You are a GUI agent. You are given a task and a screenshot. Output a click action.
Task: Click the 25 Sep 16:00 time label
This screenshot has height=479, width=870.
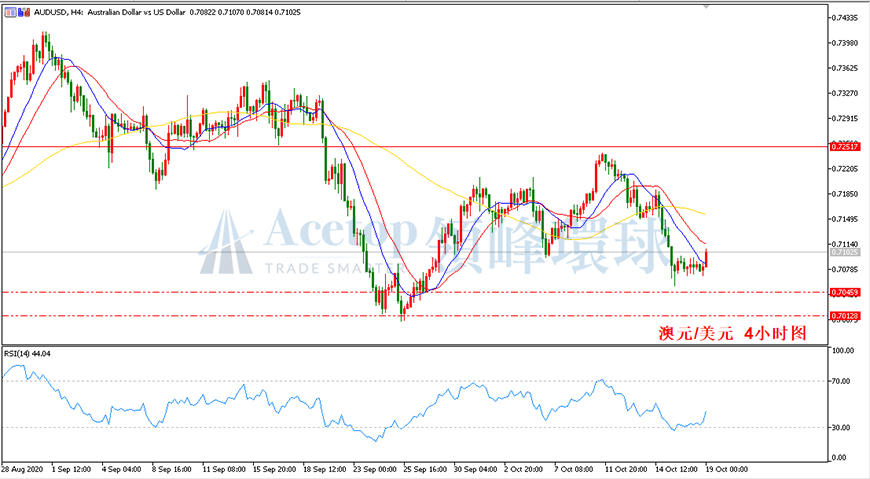coord(425,470)
